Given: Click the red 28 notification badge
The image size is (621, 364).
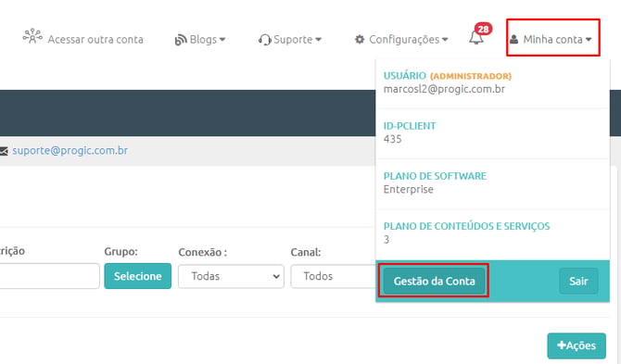Looking at the screenshot, I should click(x=483, y=29).
